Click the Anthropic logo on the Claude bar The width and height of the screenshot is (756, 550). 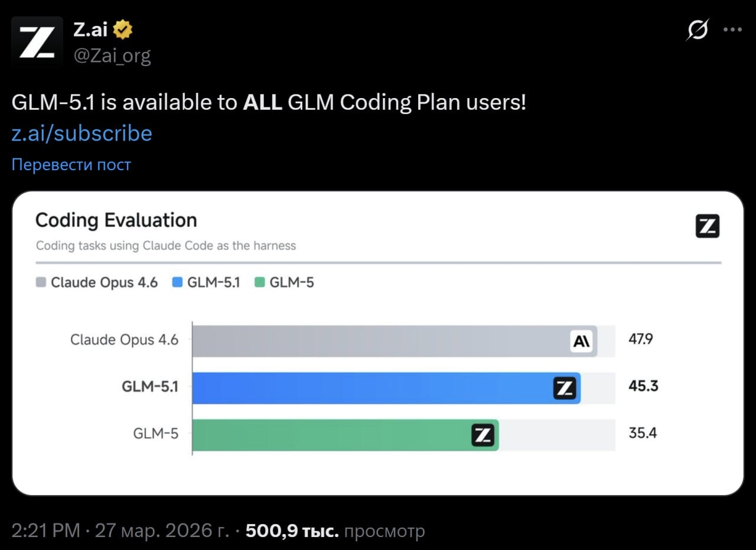pos(582,341)
